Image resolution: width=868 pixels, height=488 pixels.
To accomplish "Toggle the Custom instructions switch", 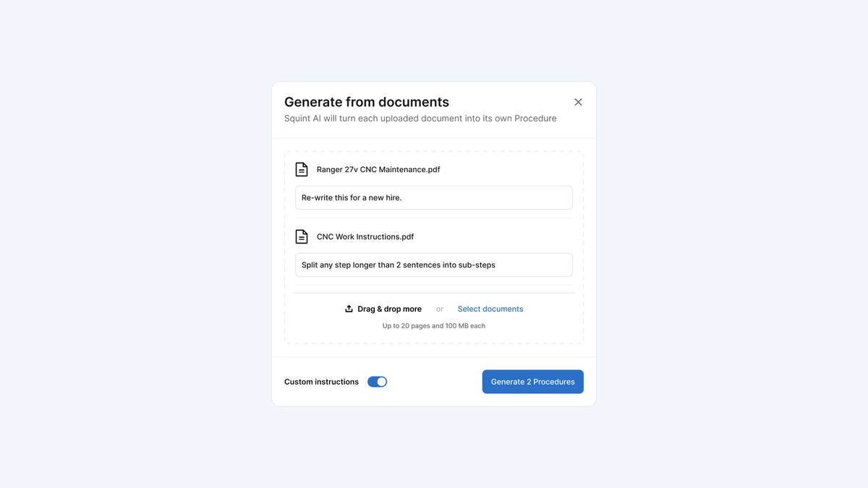I will [x=377, y=382].
